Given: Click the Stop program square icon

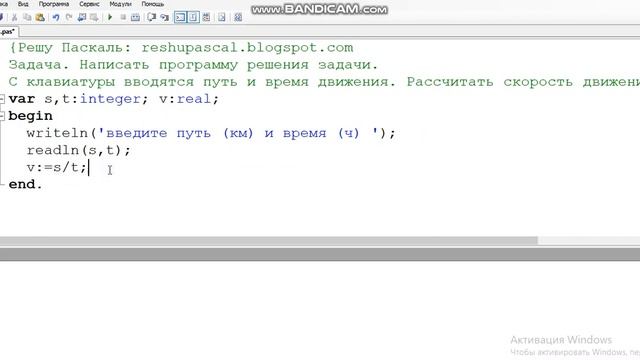Looking at the screenshot, I should [123, 17].
